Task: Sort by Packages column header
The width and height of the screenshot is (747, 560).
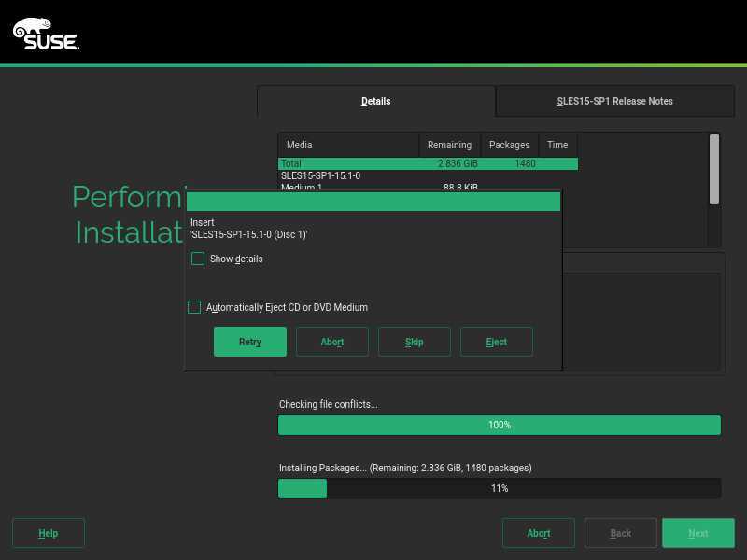Action: (509, 145)
